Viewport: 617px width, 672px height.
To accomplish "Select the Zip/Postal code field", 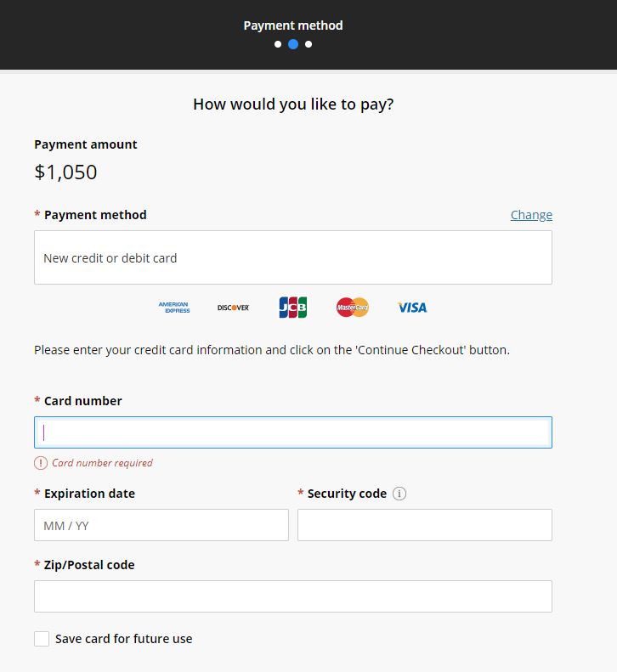I will pos(293,596).
